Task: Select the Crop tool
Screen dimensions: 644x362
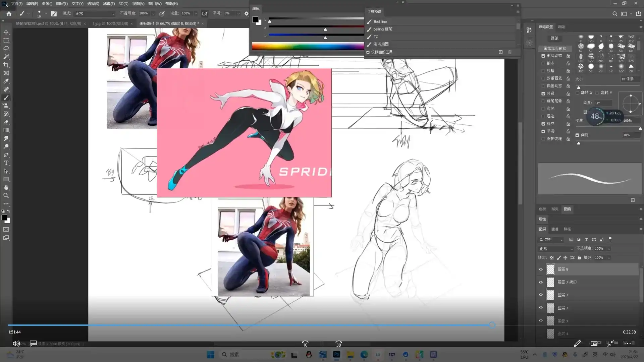Action: (x=6, y=65)
